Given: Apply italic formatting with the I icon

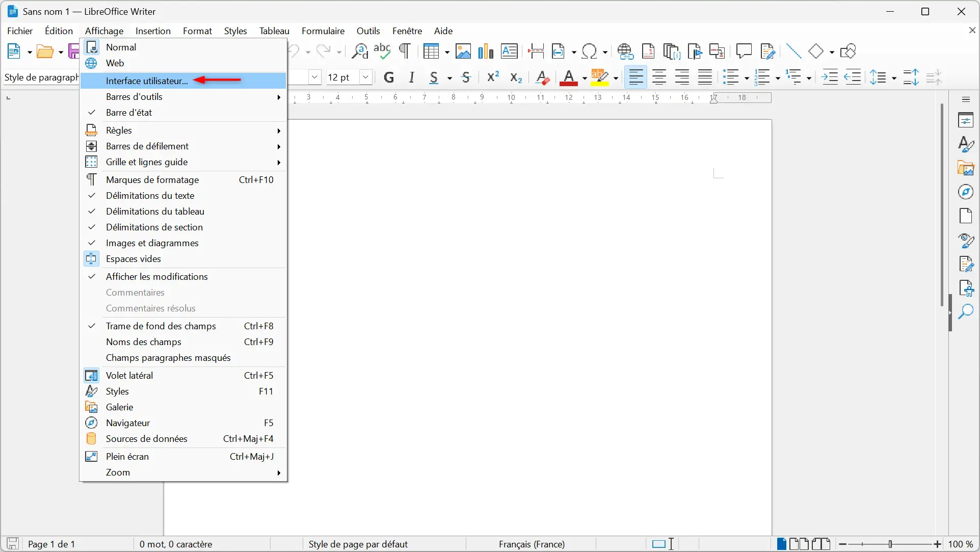Looking at the screenshot, I should point(411,77).
